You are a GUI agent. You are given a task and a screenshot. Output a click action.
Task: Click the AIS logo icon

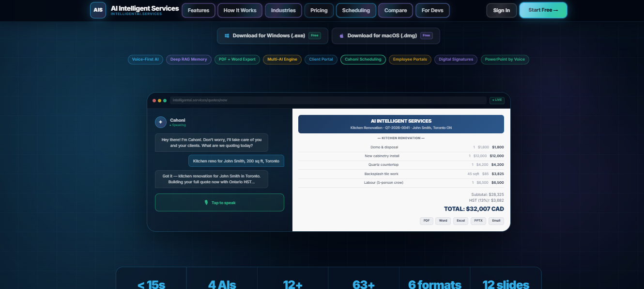click(98, 10)
